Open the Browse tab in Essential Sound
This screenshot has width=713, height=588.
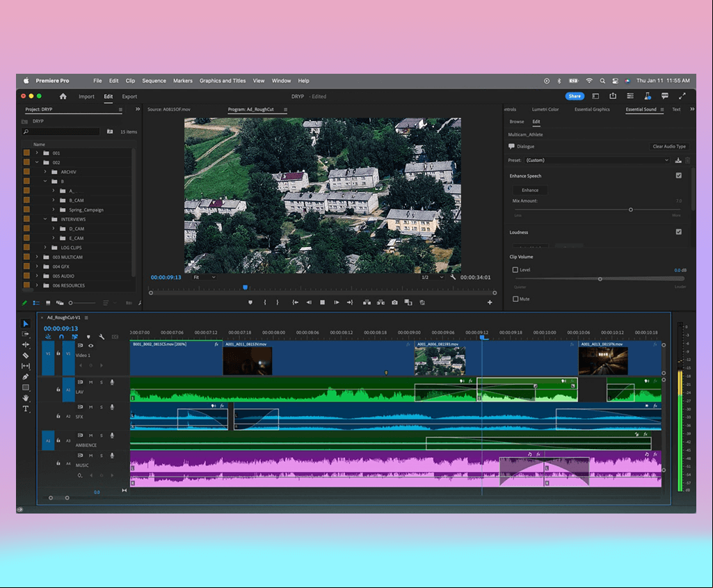(x=517, y=121)
